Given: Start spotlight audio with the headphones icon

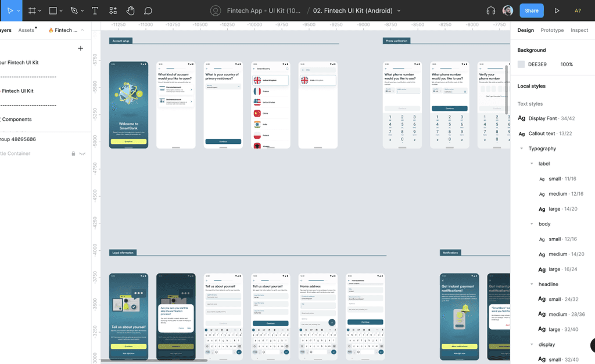Looking at the screenshot, I should coord(492,10).
